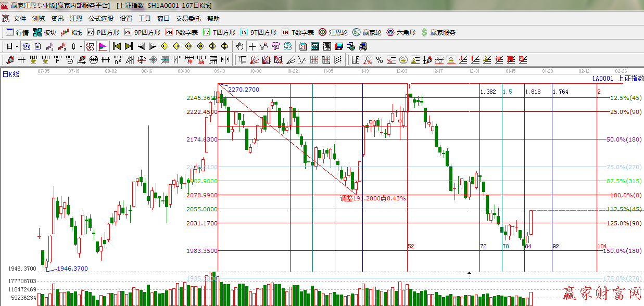The height and width of the screenshot is (306, 644).
Task: Open the calendar icon in toolbar
Action: [x=302, y=46]
